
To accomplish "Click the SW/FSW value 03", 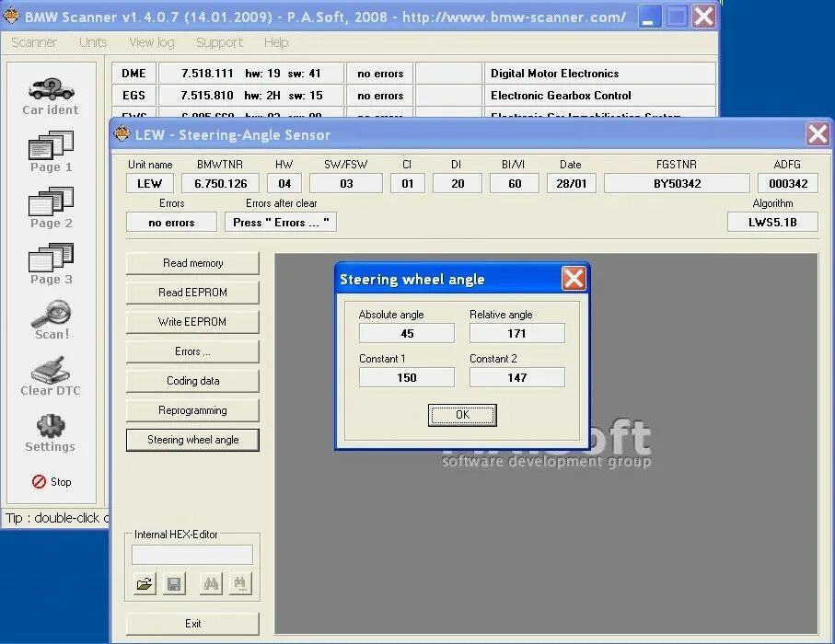I will tap(346, 184).
